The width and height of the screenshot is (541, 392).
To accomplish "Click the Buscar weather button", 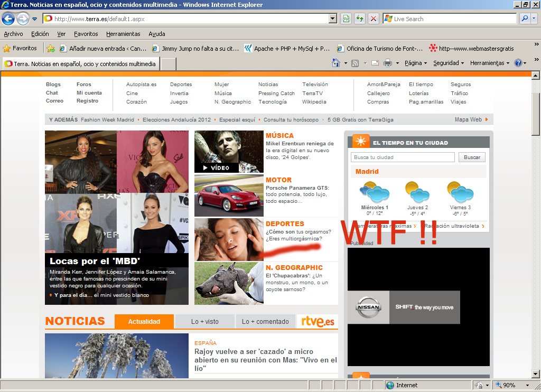I will (472, 157).
